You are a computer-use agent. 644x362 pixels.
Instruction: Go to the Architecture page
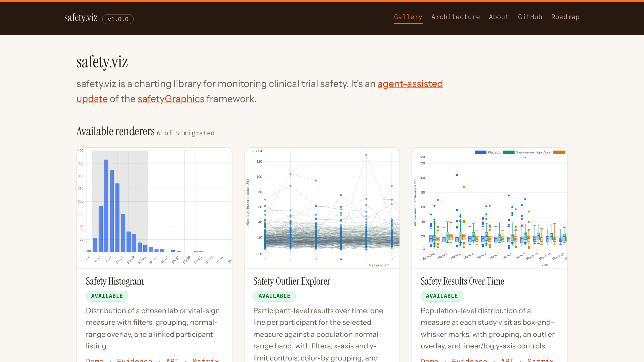click(x=456, y=17)
